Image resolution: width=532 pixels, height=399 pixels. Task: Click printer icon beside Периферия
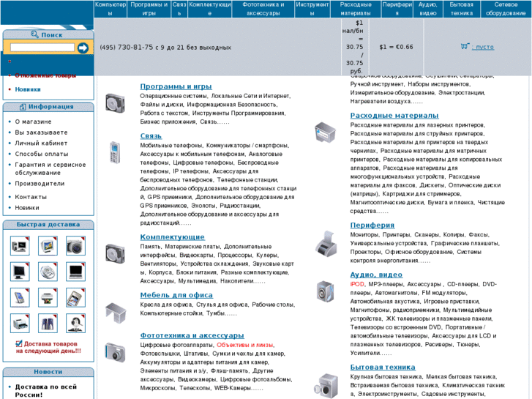326,244
